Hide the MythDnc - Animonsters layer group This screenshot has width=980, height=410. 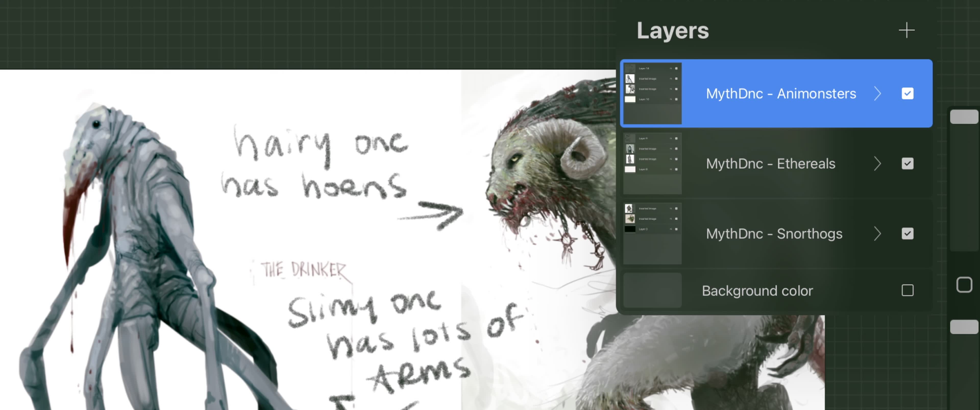pyautogui.click(x=907, y=93)
